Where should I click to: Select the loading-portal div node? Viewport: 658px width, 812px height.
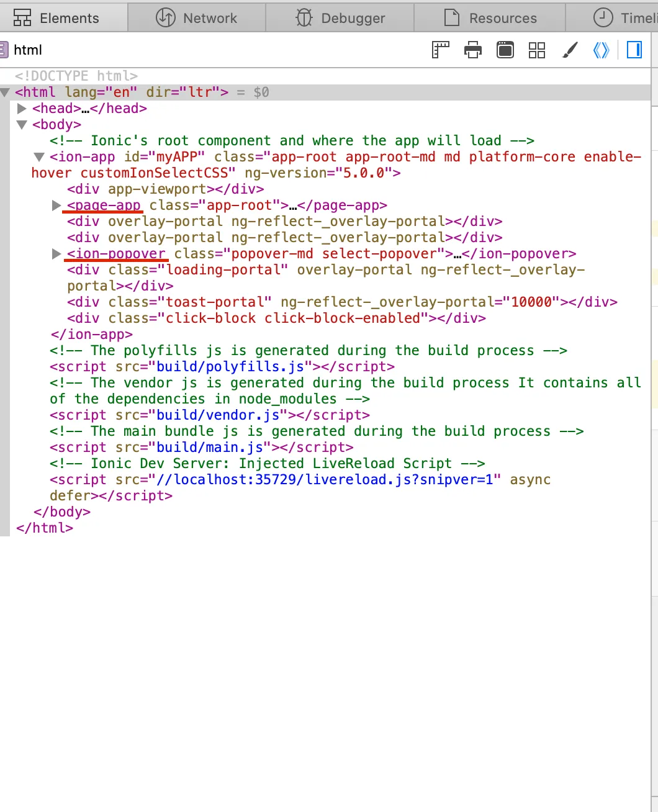326,277
